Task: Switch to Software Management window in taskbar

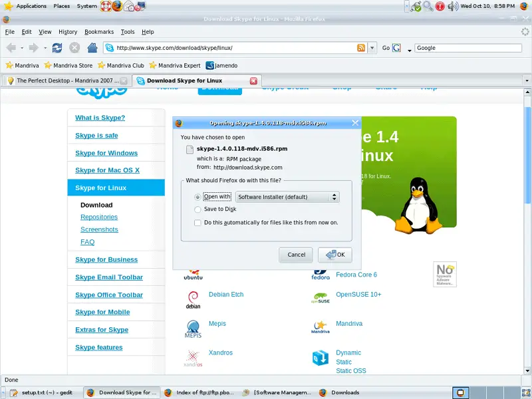Action: point(277,392)
